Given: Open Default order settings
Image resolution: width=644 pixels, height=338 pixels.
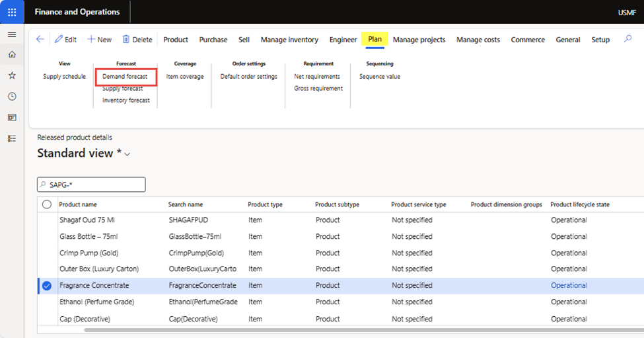Looking at the screenshot, I should point(249,77).
